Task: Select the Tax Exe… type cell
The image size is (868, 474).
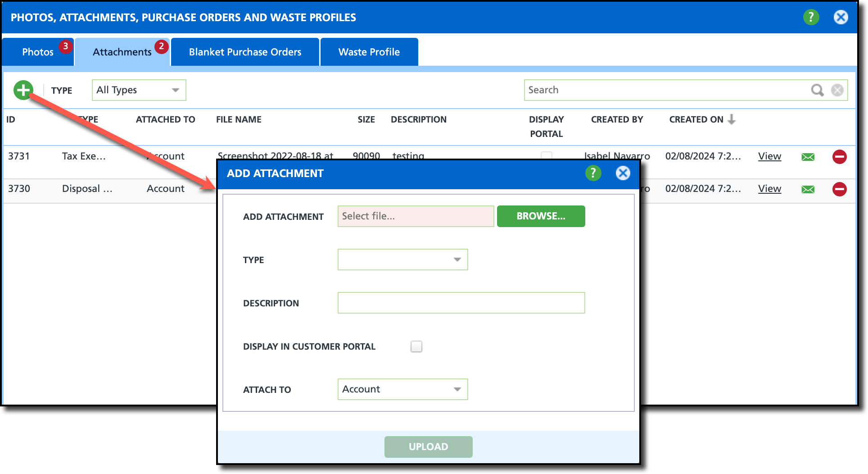Action: [x=84, y=156]
